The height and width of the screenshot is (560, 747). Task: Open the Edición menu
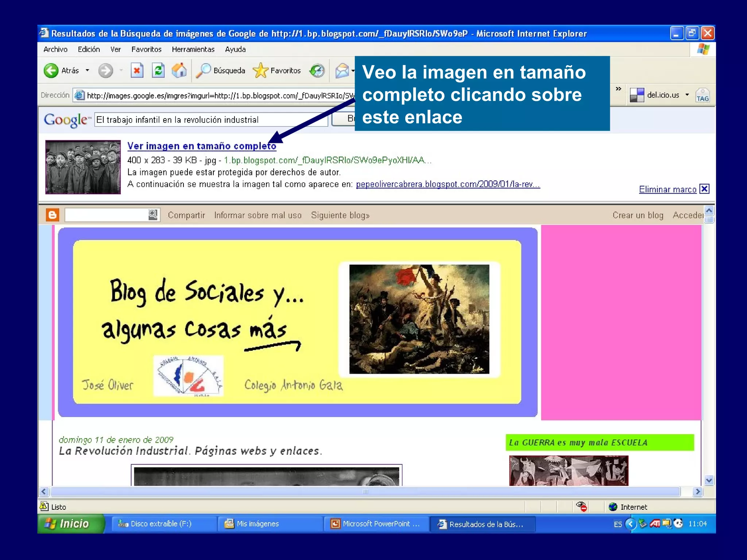pyautogui.click(x=89, y=49)
